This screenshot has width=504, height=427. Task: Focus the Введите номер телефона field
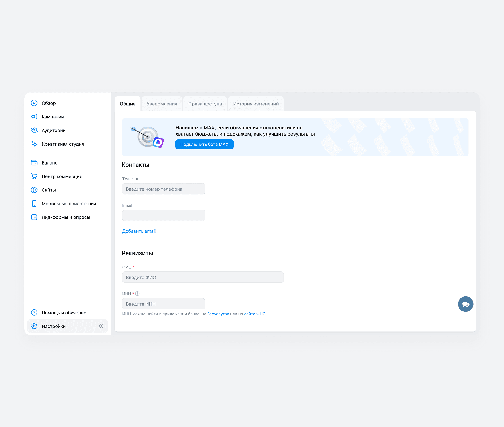click(x=164, y=189)
